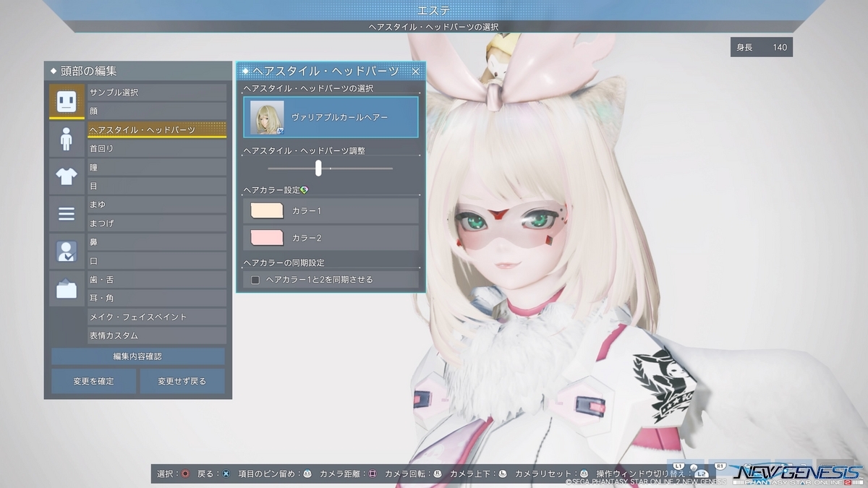Confirm changes with 変更を確定
This screenshot has height=488, width=868.
pyautogui.click(x=93, y=381)
